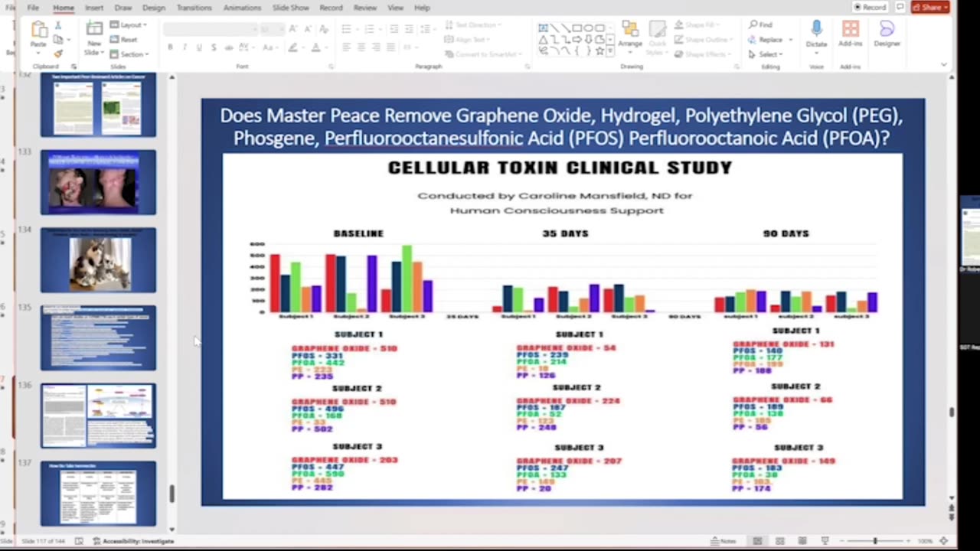Switch to the Insert tab
Image resolution: width=980 pixels, height=551 pixels.
pos(94,8)
